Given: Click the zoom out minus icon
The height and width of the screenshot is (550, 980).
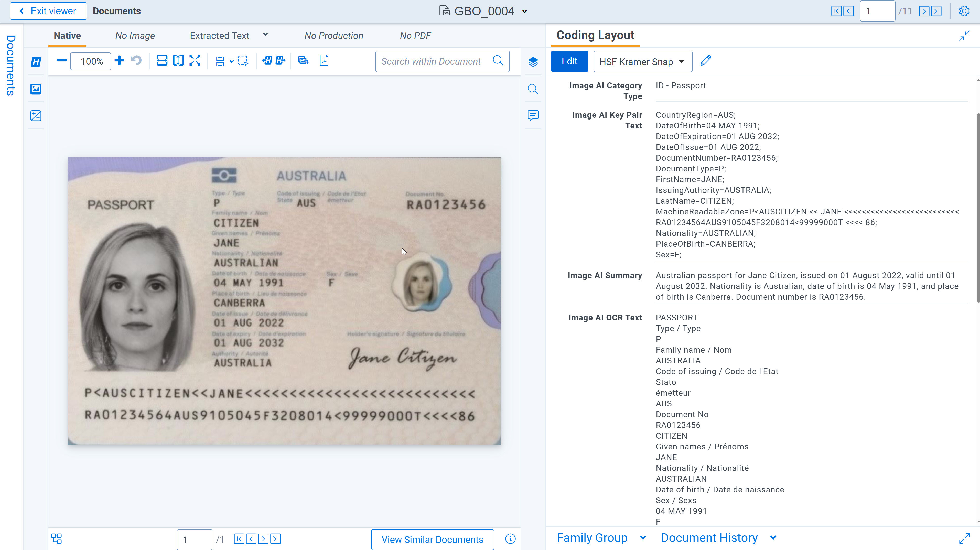Looking at the screenshot, I should click(62, 60).
